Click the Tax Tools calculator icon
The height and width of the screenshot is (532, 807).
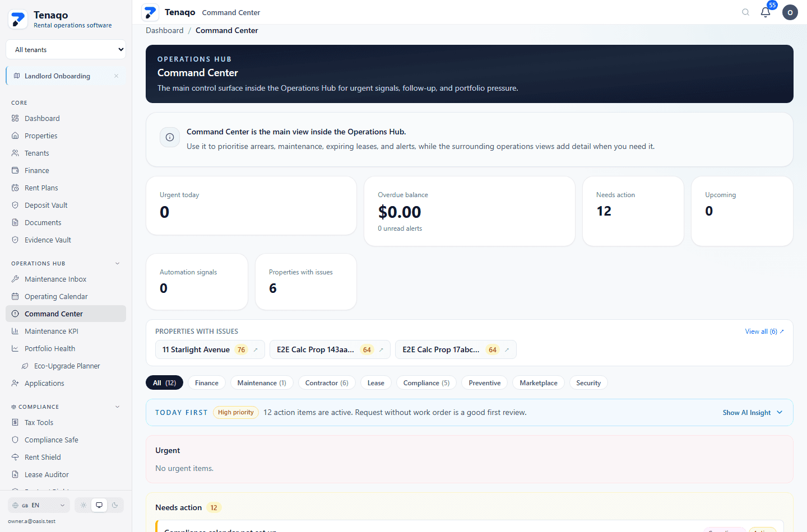(15, 422)
